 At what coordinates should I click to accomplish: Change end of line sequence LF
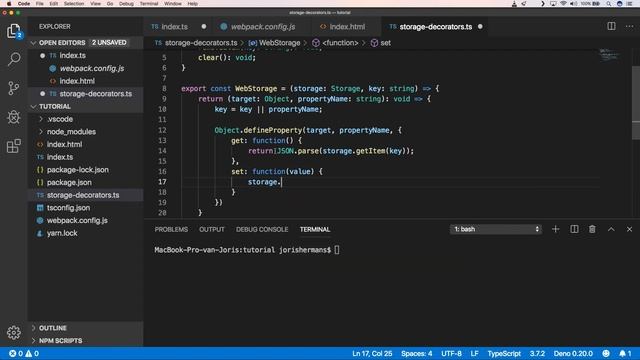[x=474, y=353]
